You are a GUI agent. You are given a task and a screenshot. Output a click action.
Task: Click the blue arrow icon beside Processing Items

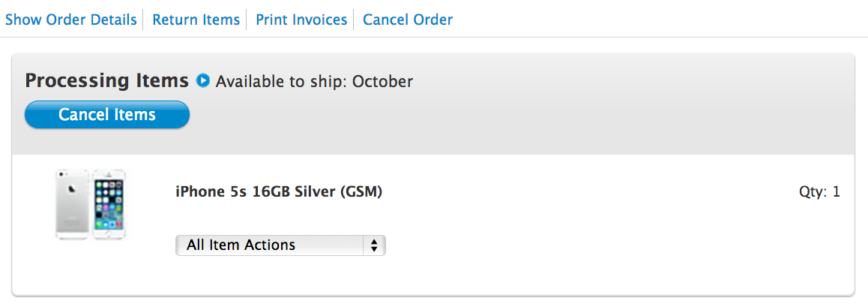coord(202,80)
